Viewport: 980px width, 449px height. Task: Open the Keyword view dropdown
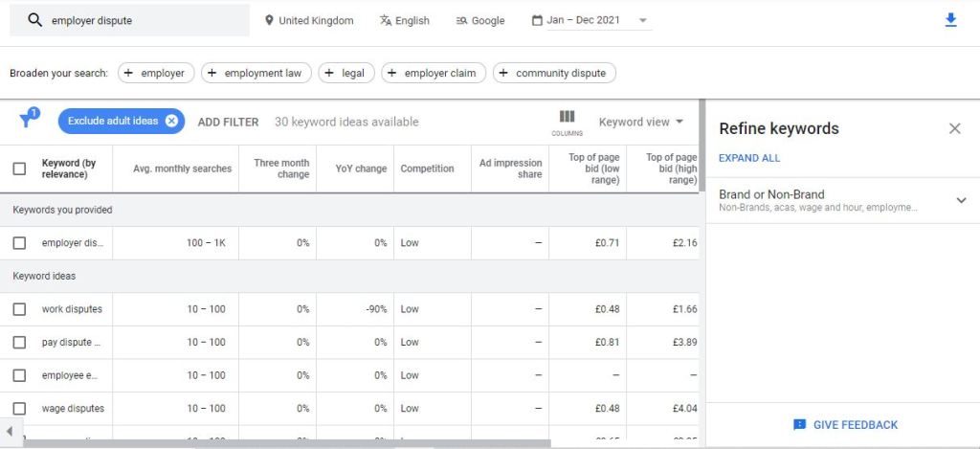pos(641,122)
